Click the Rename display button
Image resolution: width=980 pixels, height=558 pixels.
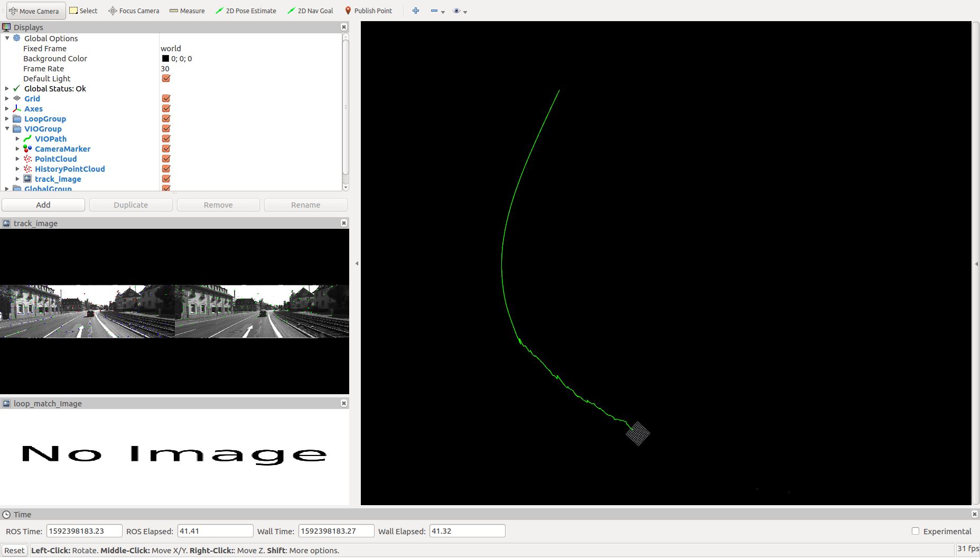point(306,205)
